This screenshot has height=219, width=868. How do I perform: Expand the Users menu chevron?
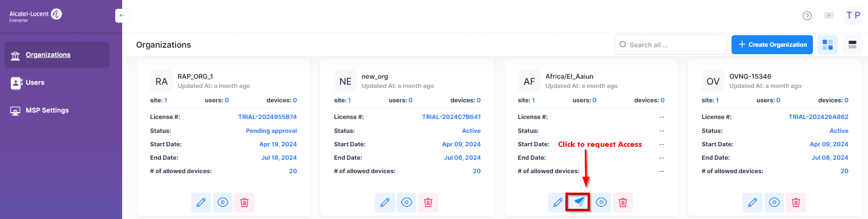(102, 82)
